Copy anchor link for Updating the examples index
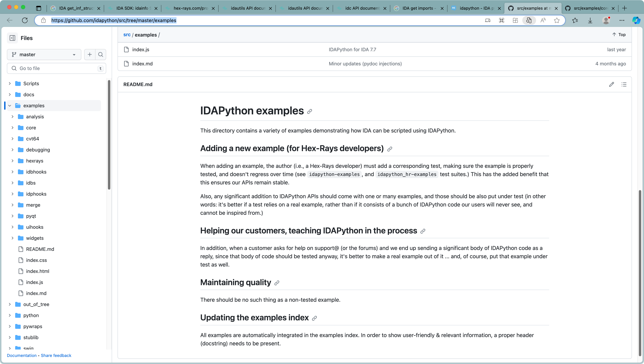Viewport: 644px width, 364px height. 314,318
